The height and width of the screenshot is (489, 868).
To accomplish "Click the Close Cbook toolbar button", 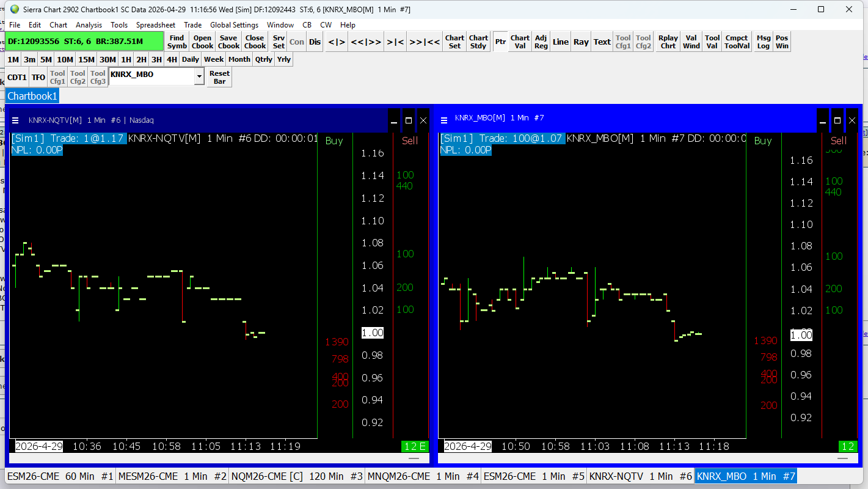I will [x=255, y=42].
